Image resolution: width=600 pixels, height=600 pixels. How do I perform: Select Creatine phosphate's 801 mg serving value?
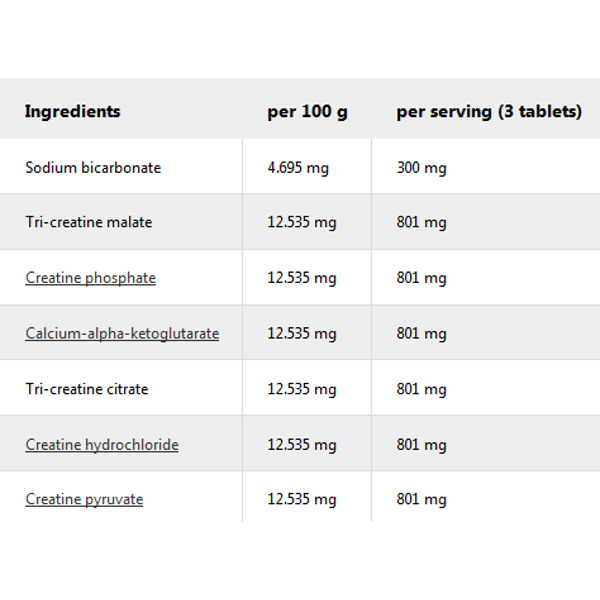(x=421, y=278)
